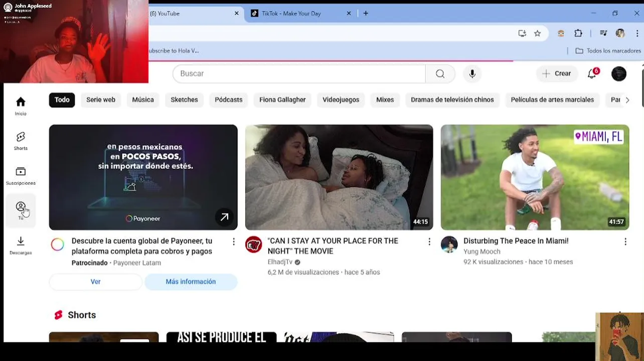The image size is (644, 361).
Task: Click the Payoneer advertiser logo icon
Action: click(58, 245)
